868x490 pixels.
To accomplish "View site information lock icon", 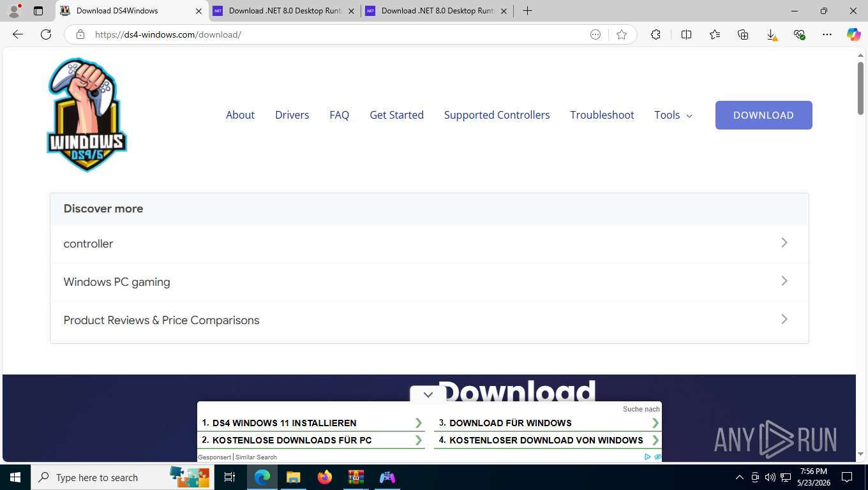I will point(80,34).
